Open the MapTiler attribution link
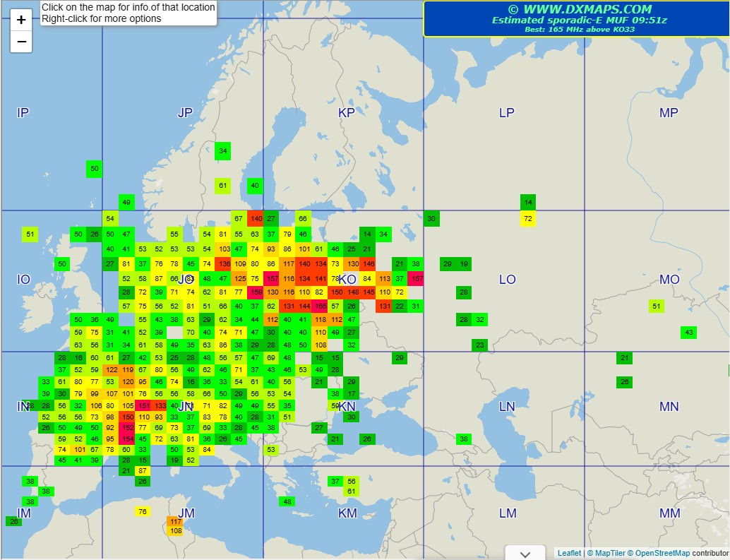The height and width of the screenshot is (560, 730). [610, 553]
